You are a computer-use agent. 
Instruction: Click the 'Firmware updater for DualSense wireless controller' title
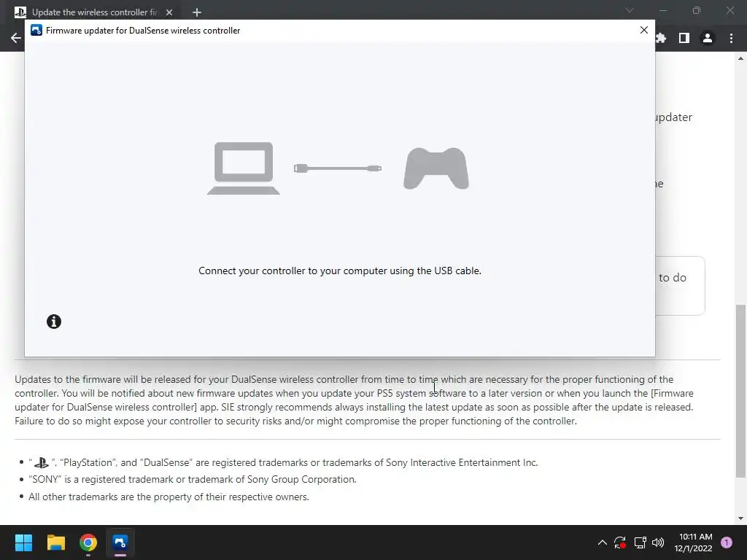click(x=143, y=31)
